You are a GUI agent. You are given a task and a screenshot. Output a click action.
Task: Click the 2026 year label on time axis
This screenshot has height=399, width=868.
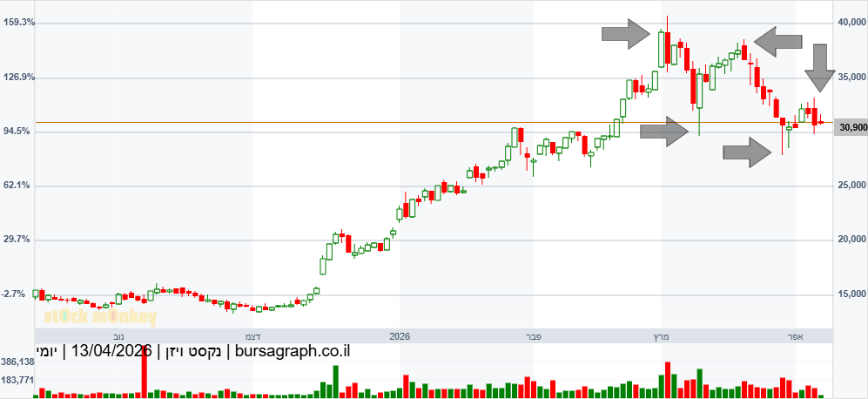pos(400,336)
